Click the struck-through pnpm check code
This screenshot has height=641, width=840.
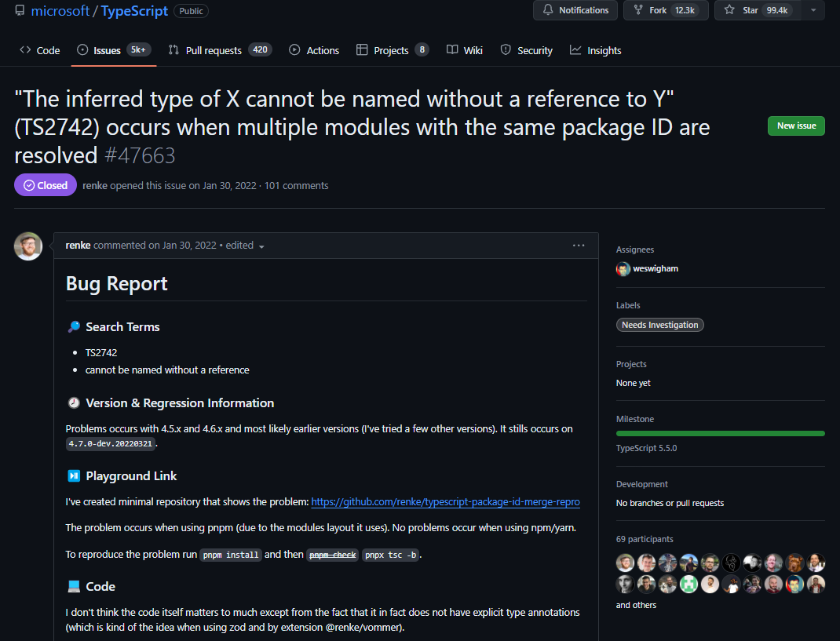click(333, 555)
